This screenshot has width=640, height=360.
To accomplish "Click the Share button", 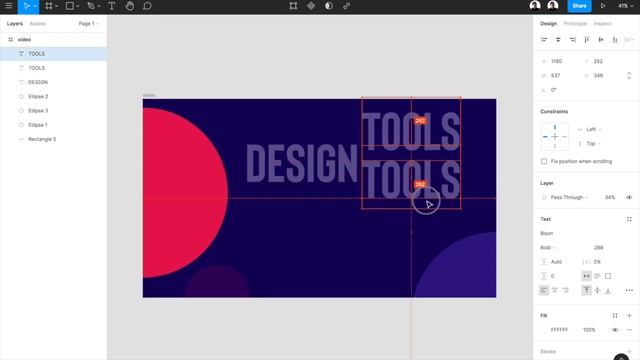I will pyautogui.click(x=579, y=6).
